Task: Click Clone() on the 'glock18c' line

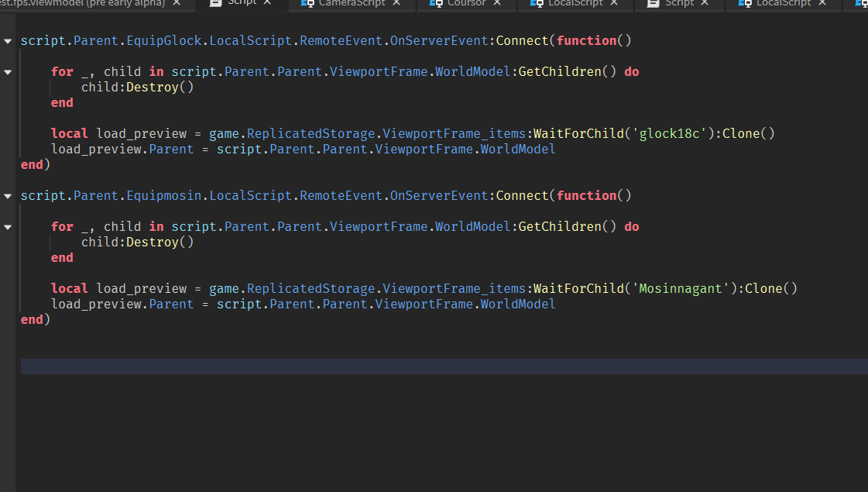Action: (749, 134)
